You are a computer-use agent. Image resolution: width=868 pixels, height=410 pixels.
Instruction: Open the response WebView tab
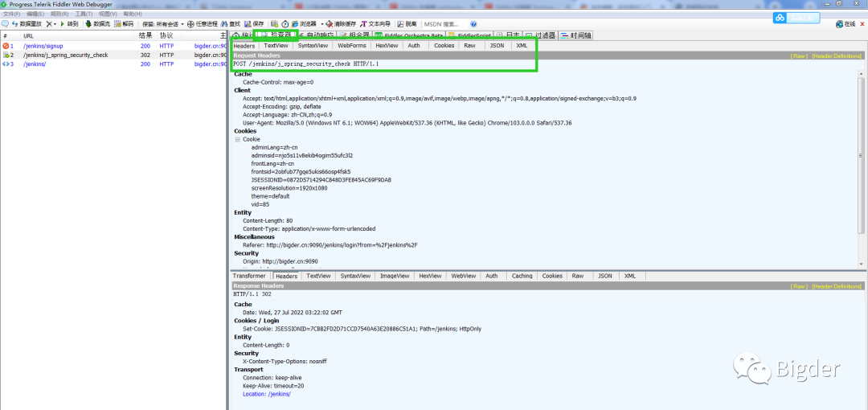coord(464,276)
